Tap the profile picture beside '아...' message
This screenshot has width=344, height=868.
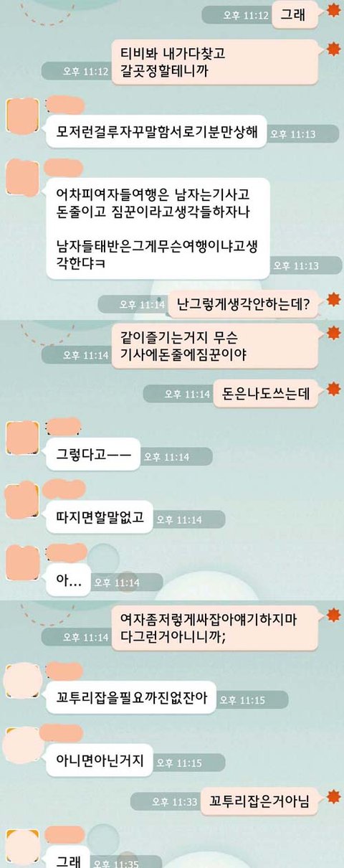click(22, 563)
